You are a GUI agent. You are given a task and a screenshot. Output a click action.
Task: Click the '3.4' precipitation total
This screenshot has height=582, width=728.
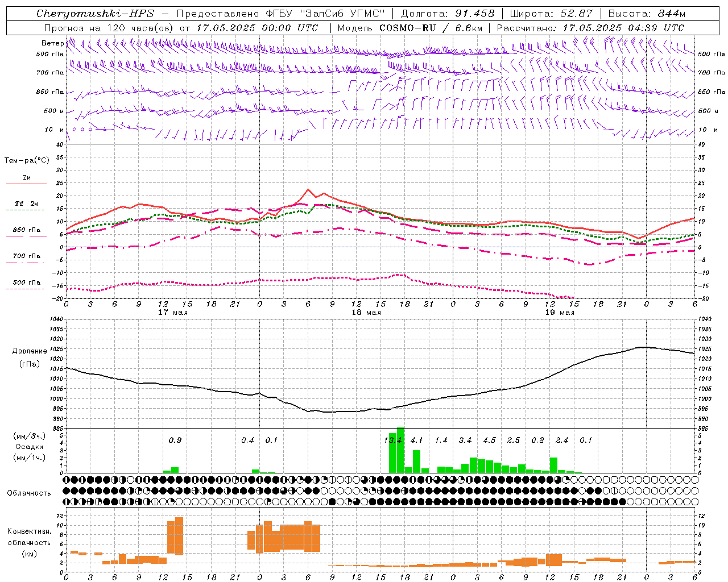(x=465, y=440)
